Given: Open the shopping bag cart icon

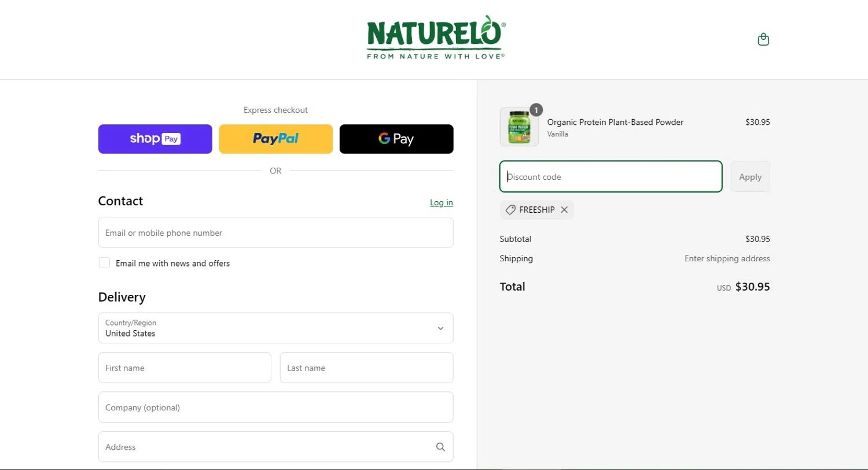Looking at the screenshot, I should point(763,39).
